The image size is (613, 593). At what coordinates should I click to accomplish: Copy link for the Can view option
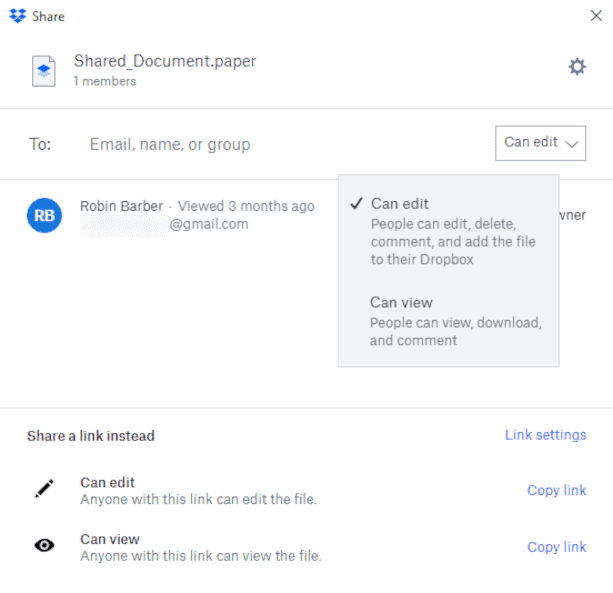click(556, 547)
